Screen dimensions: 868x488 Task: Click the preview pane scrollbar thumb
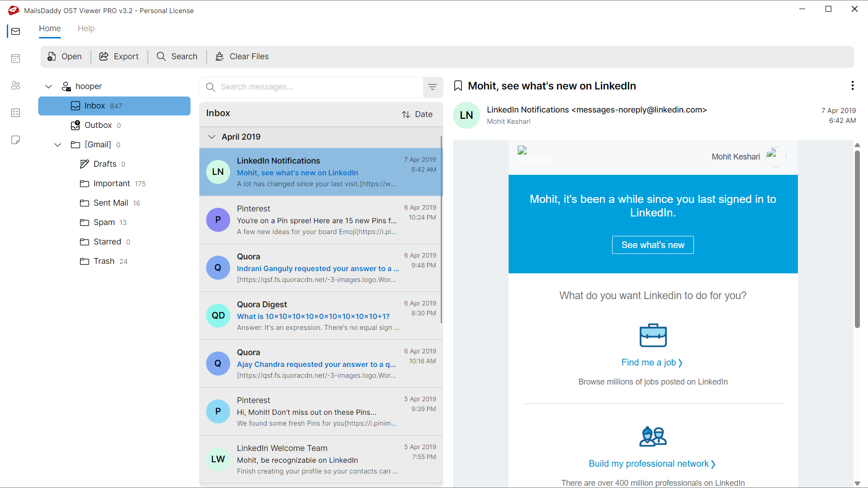coord(857,239)
